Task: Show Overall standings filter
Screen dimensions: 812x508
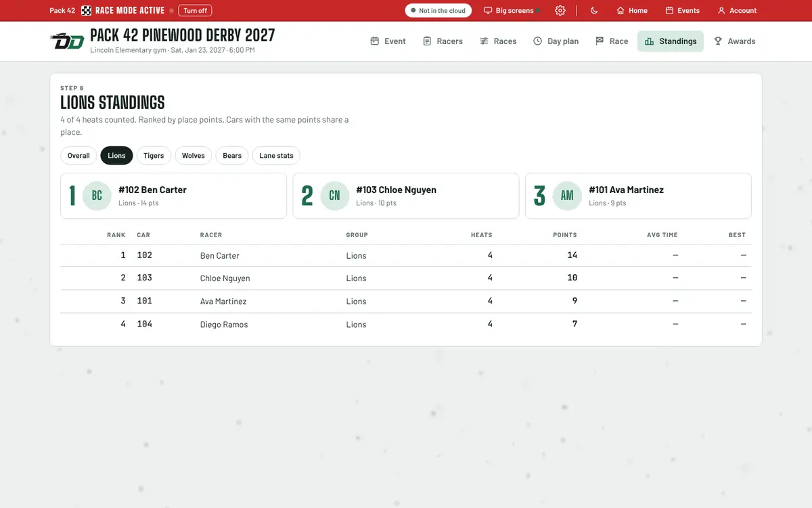Action: point(78,156)
